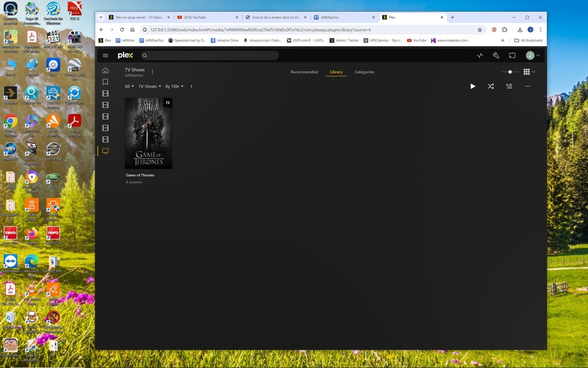Click the Game of Thrones title link
The image size is (588, 368).
[140, 175]
